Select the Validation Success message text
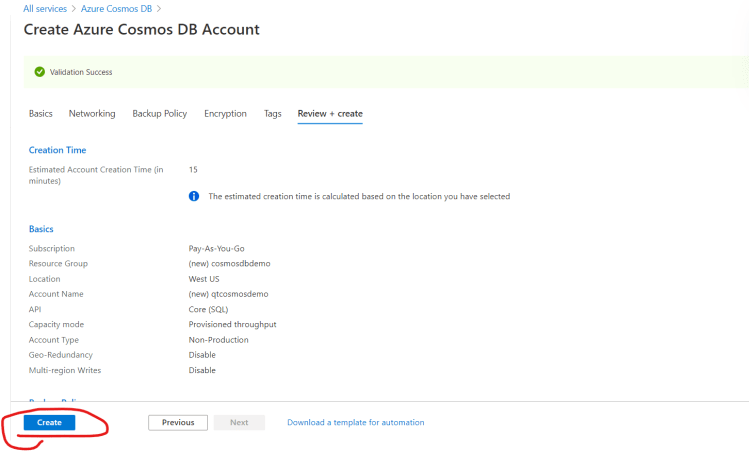This screenshot has height=451, width=749. pyautogui.click(x=81, y=72)
